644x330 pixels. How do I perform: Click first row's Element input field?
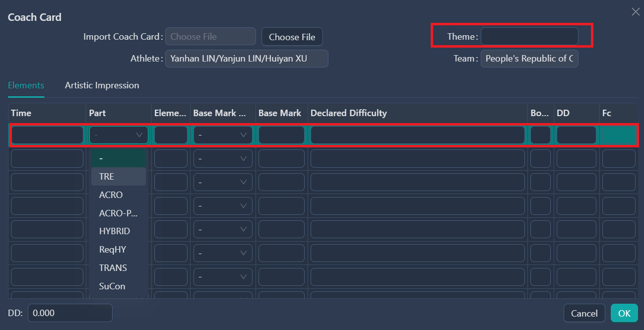(171, 135)
